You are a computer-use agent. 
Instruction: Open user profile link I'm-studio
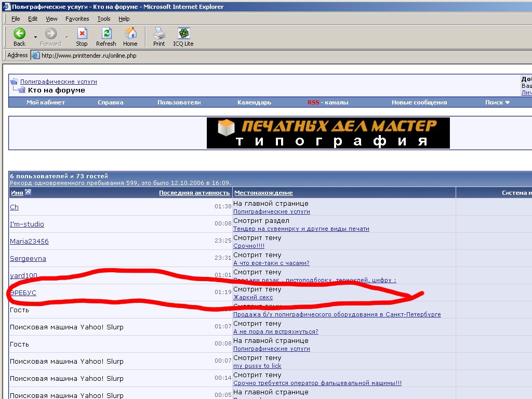[27, 224]
